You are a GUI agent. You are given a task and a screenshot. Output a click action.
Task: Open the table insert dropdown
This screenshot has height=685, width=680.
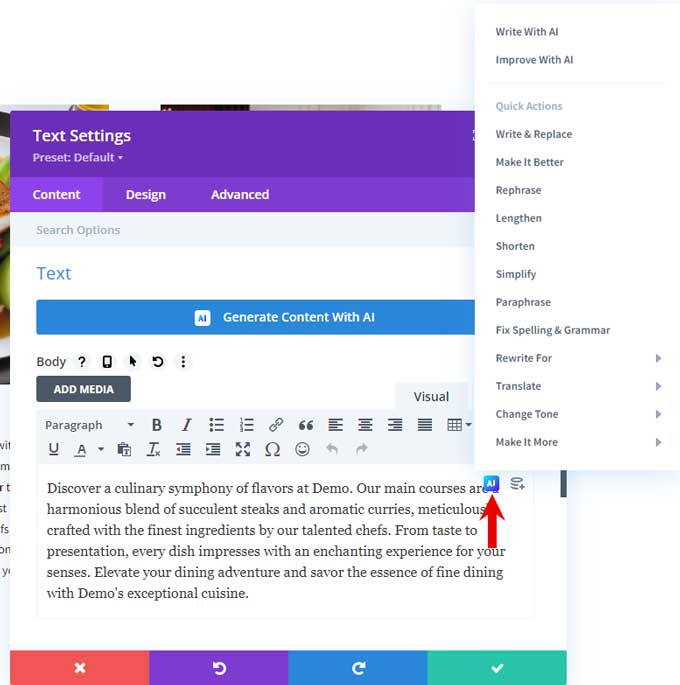click(x=459, y=425)
